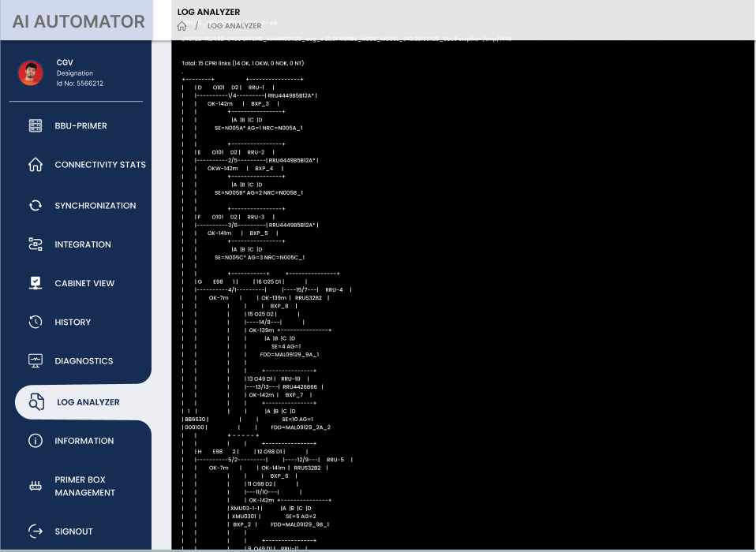This screenshot has height=552, width=756.
Task: Click the Diagnostics waveform icon
Action: pos(36,361)
